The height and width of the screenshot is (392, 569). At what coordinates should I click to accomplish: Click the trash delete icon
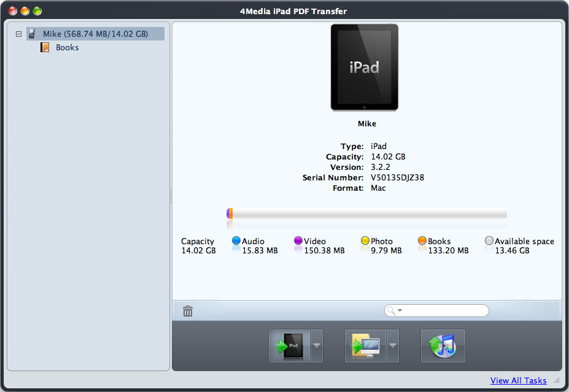point(188,311)
